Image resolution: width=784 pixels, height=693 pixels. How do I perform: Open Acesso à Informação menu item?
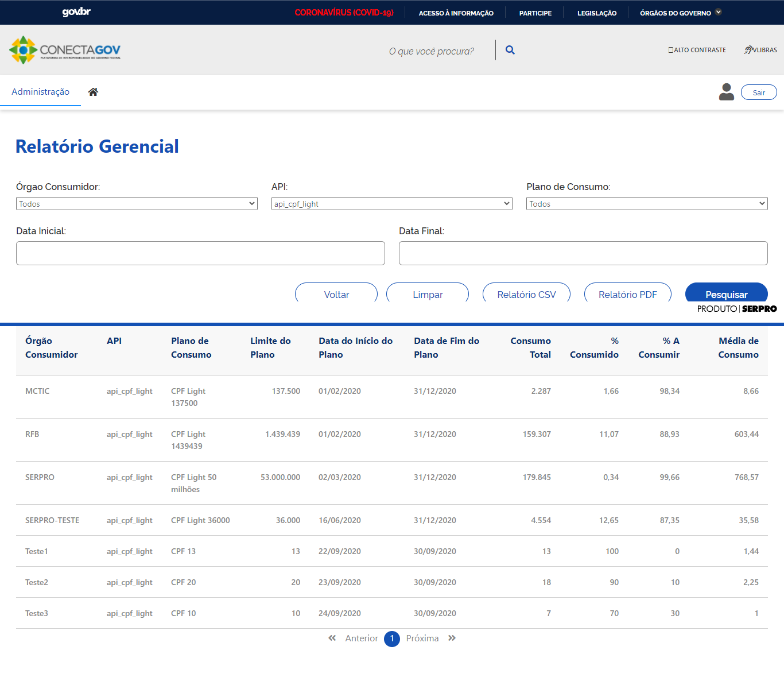coord(456,13)
